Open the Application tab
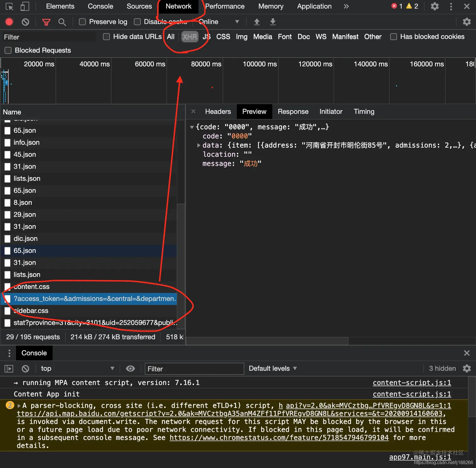 click(314, 6)
